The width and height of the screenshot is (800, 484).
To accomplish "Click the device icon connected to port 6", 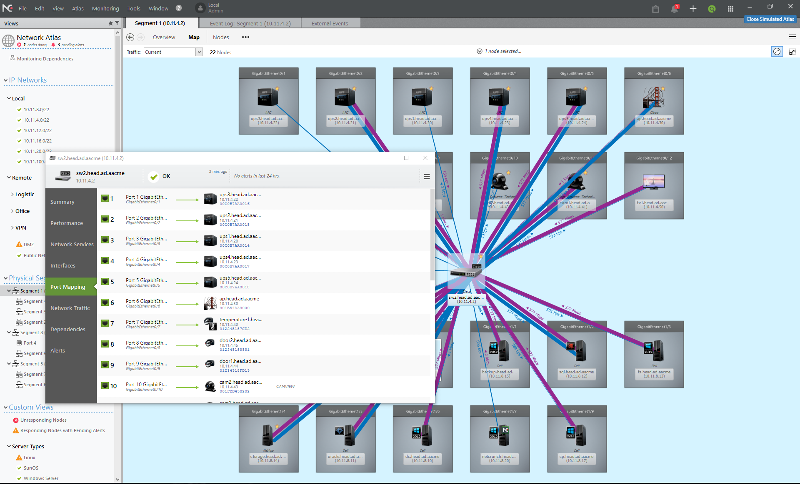I will pos(210,303).
